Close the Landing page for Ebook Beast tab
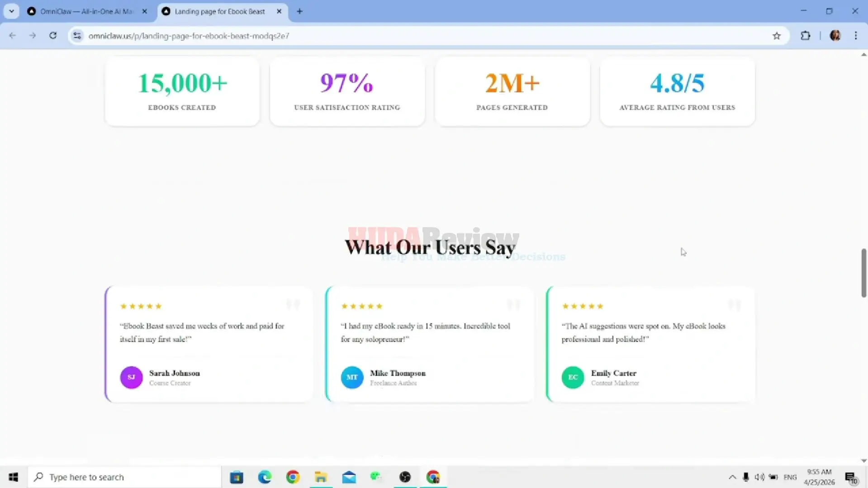This screenshot has height=488, width=868. click(x=279, y=11)
